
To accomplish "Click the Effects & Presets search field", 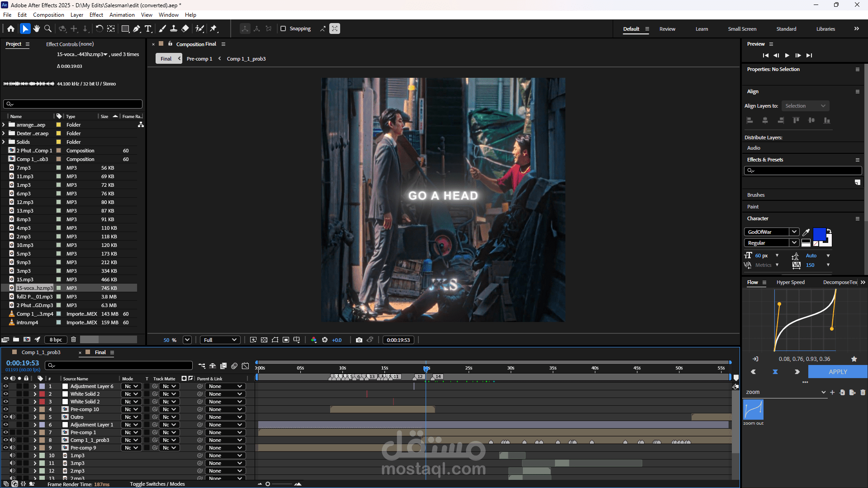I will [803, 171].
